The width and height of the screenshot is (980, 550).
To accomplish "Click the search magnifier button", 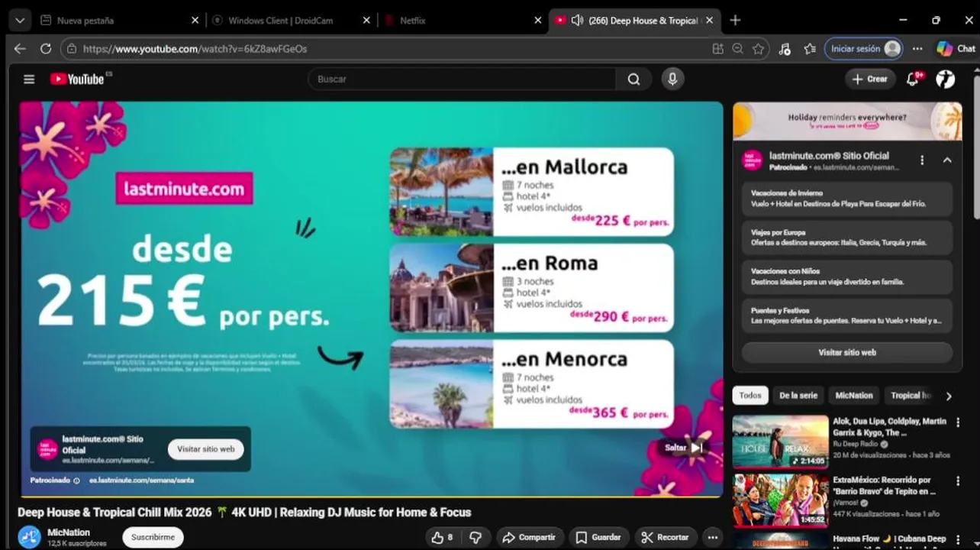I will (633, 79).
